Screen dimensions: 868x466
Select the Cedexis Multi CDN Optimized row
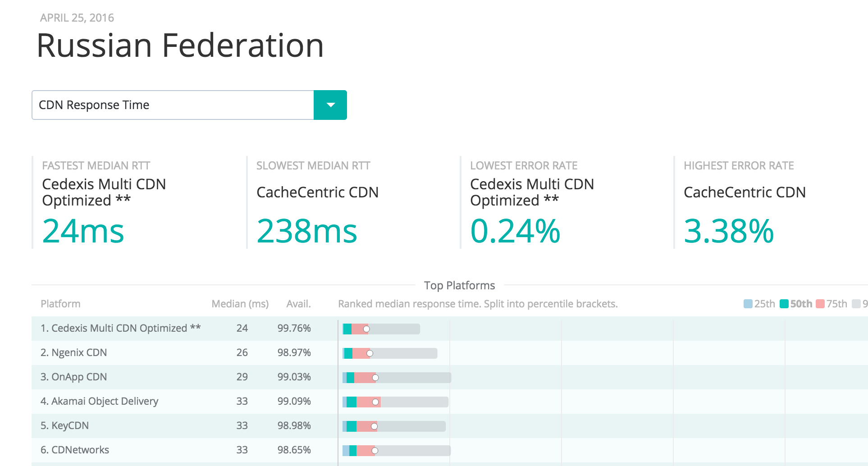pos(450,329)
